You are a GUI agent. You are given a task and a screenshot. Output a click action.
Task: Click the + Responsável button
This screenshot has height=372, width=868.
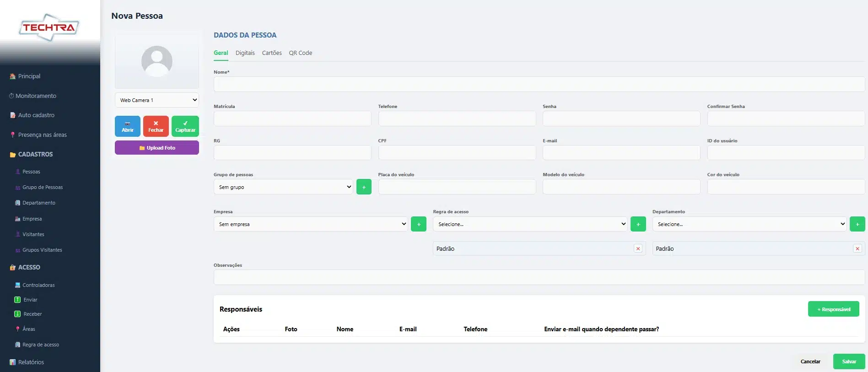[834, 309]
